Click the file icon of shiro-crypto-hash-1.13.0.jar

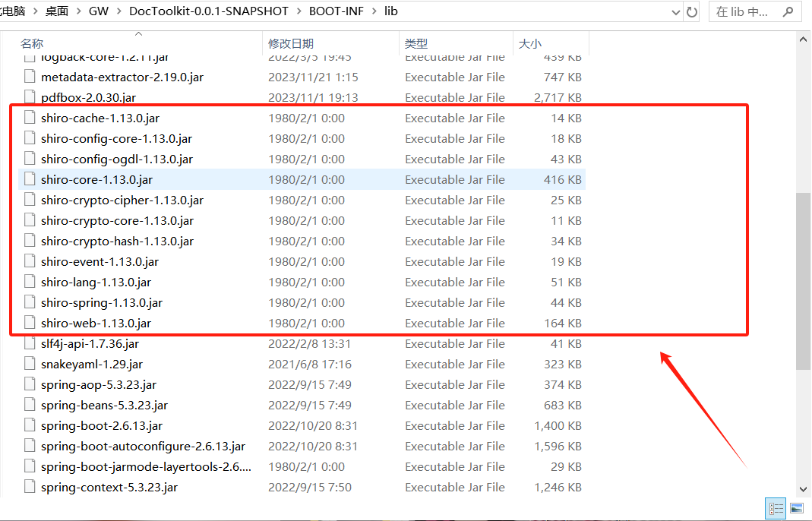[x=30, y=241]
